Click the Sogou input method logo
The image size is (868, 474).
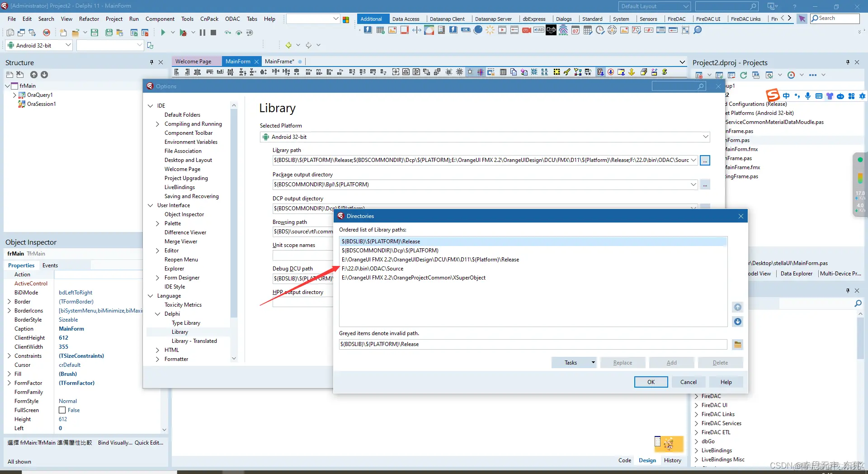tap(773, 95)
